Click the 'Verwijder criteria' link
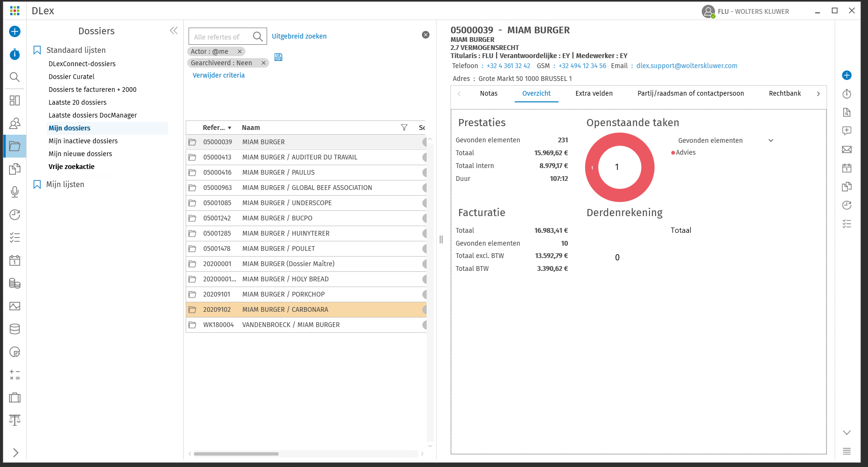 tap(219, 75)
